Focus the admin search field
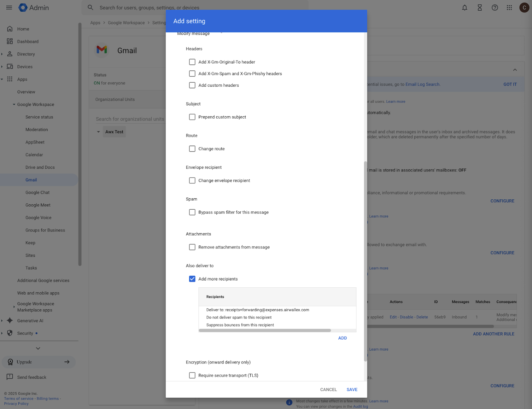532x409 pixels. 195,7
